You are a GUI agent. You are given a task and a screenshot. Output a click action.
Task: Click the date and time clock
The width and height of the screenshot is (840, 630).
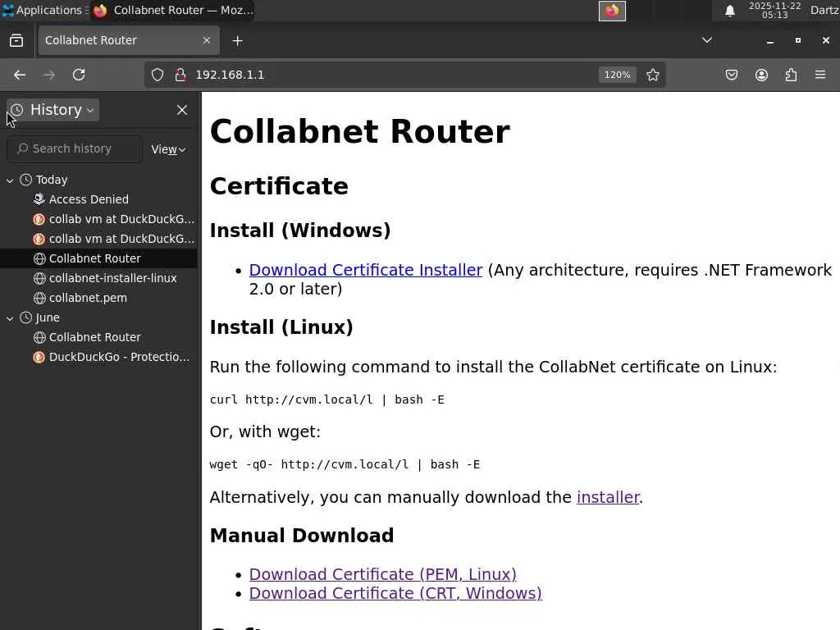coord(774,10)
